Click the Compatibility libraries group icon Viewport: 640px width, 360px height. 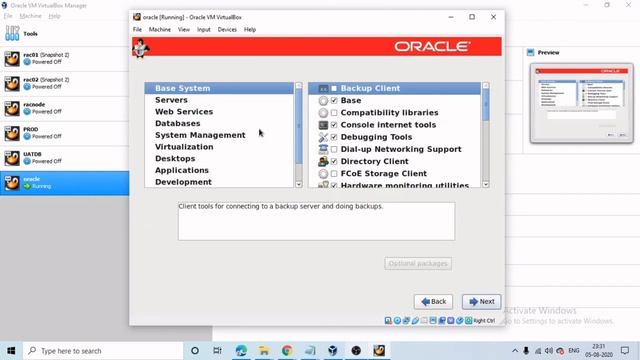click(323, 113)
